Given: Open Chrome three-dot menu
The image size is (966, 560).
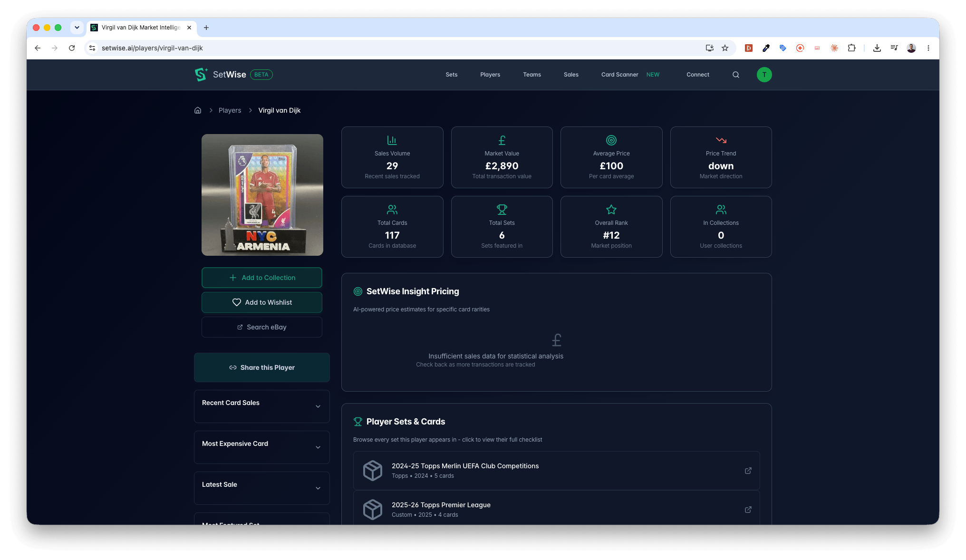Looking at the screenshot, I should pos(928,48).
